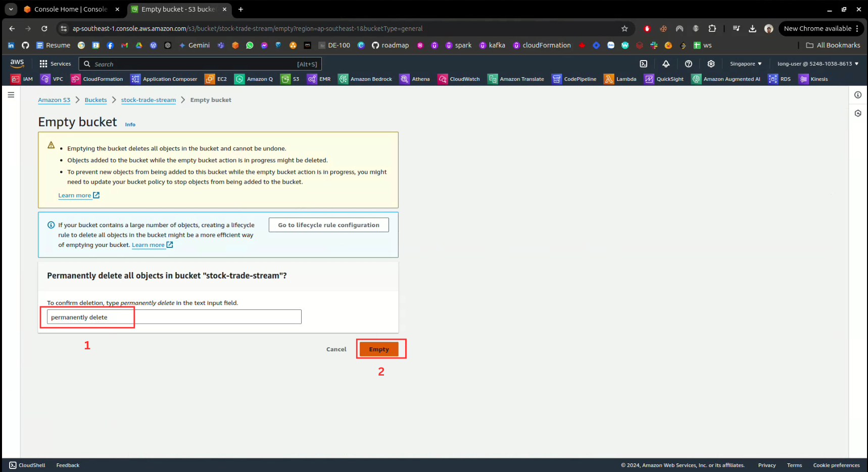The height and width of the screenshot is (472, 868).
Task: Focus the permanently delete confirmation field
Action: [x=174, y=317]
